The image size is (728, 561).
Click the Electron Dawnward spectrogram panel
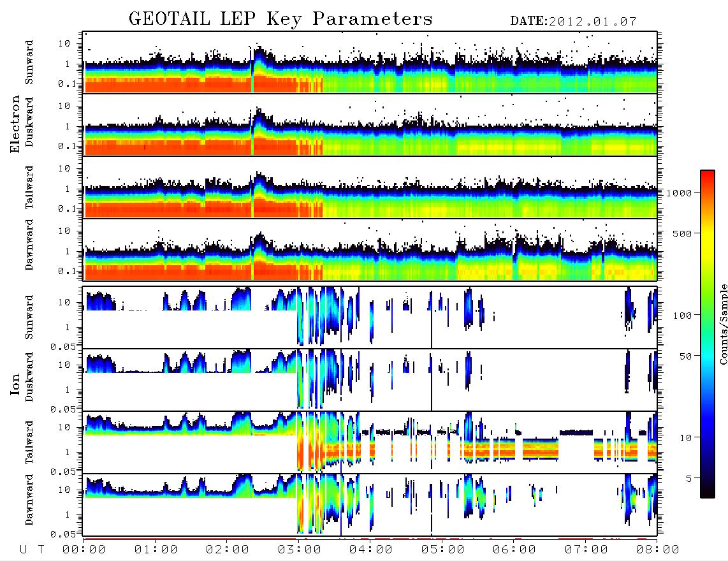click(370, 250)
